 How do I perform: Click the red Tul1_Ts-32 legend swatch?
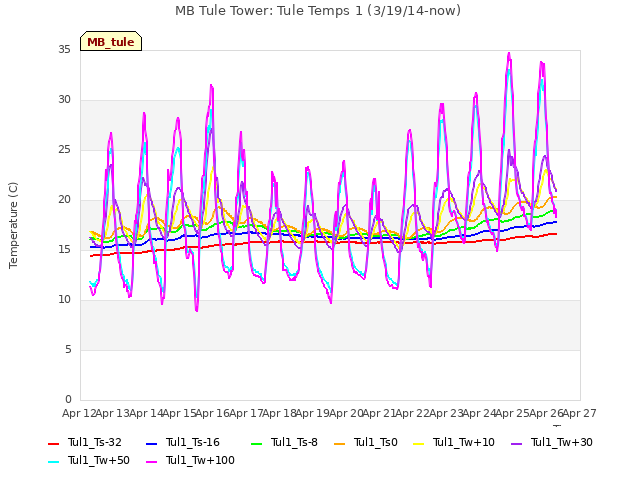(x=53, y=444)
